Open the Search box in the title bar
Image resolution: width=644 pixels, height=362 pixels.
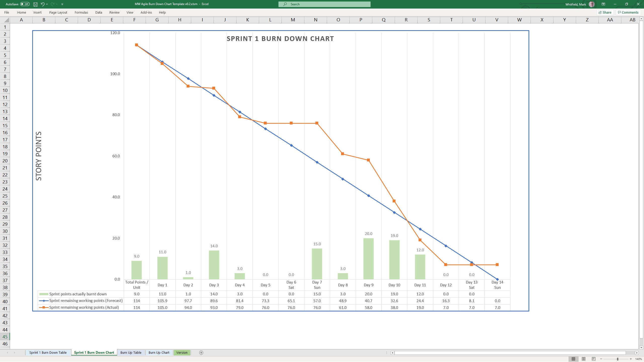tap(325, 4)
